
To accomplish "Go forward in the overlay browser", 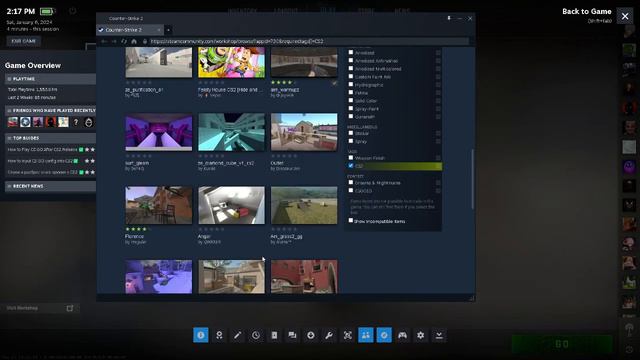I will click(114, 41).
